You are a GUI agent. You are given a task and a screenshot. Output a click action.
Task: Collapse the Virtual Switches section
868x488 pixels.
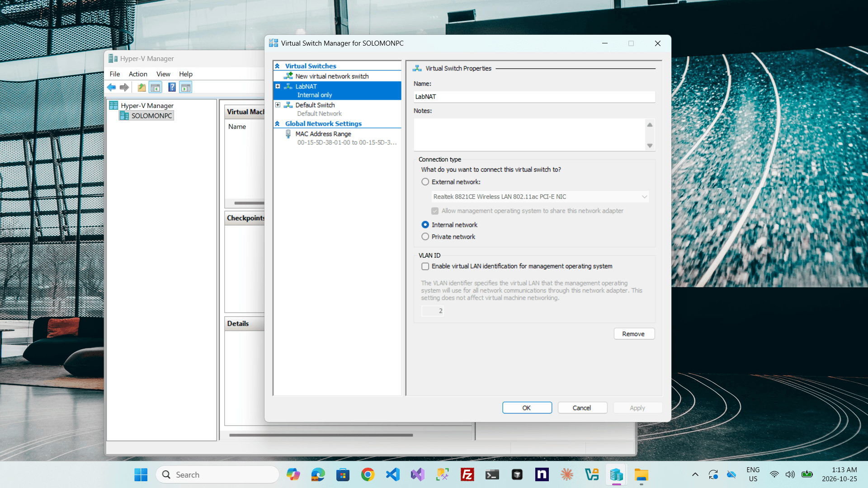pyautogui.click(x=277, y=66)
